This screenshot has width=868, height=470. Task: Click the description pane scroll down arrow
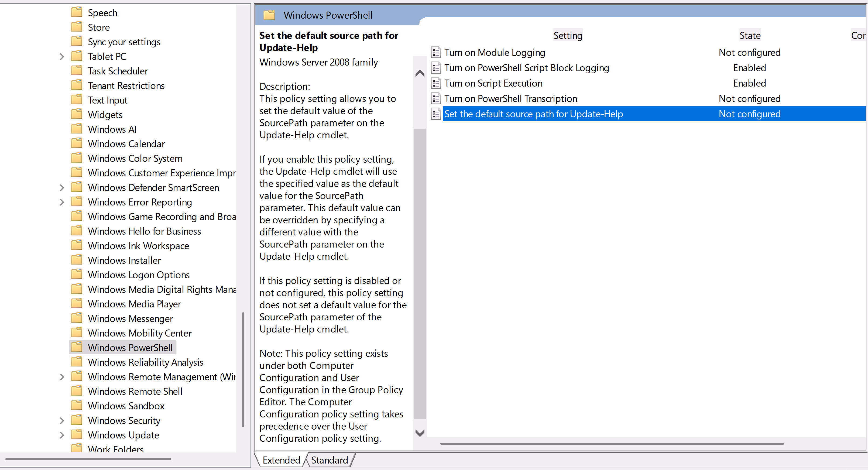pyautogui.click(x=420, y=433)
